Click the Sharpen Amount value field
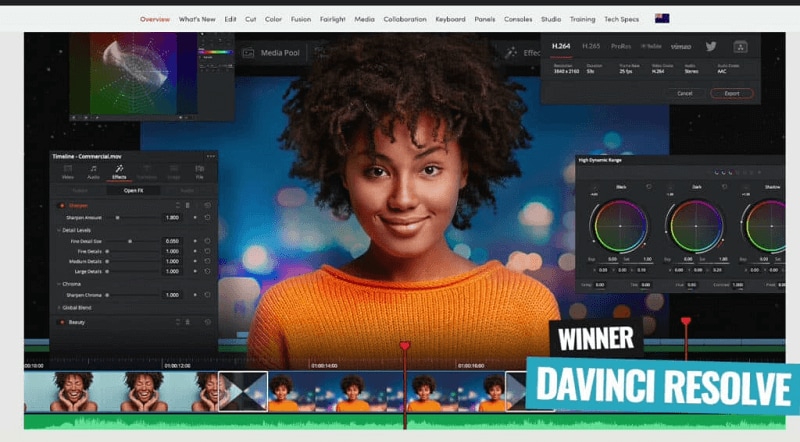 172,217
